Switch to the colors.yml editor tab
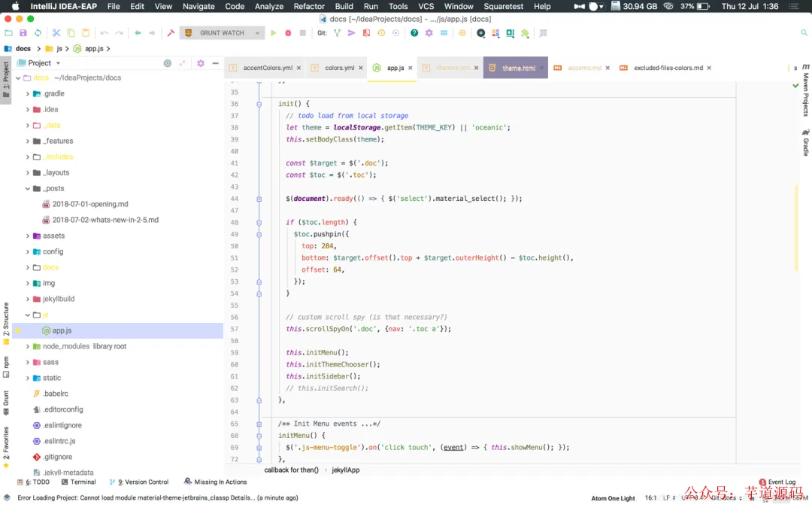The image size is (812, 508). point(339,68)
